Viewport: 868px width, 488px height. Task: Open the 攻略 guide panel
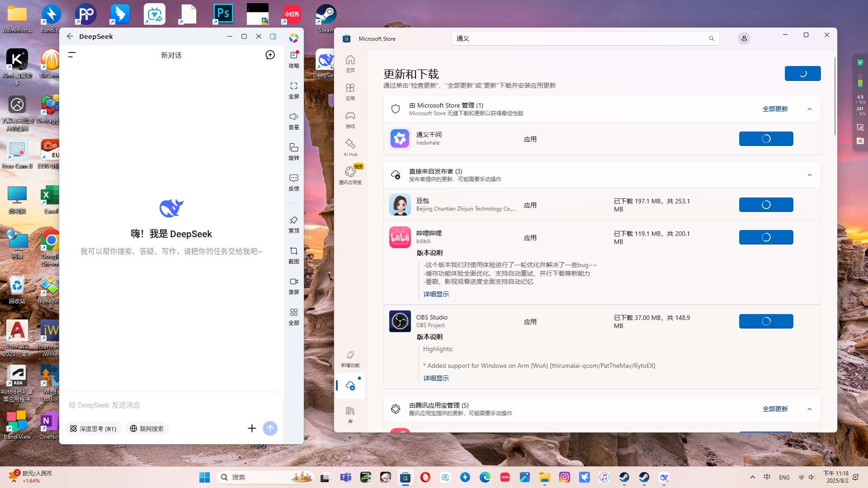click(294, 59)
